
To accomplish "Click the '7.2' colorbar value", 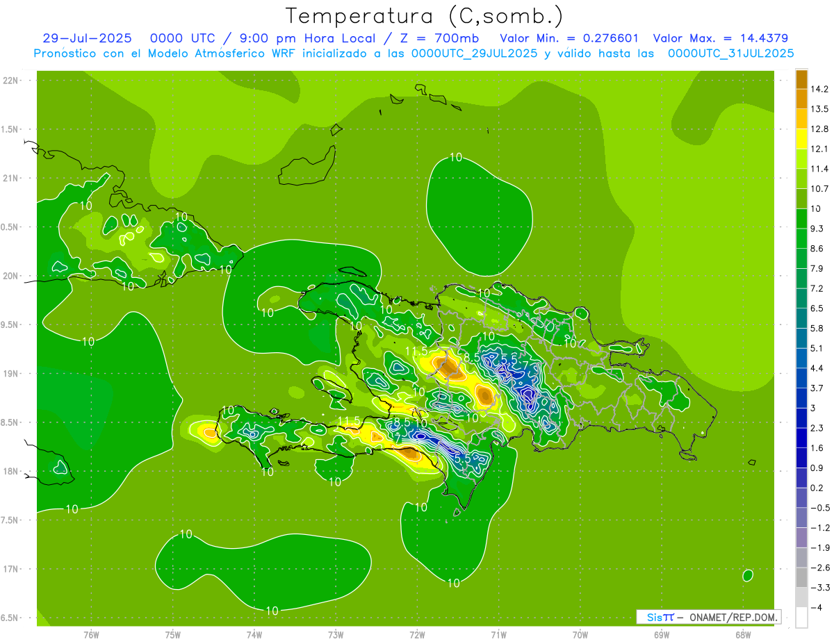I will [x=817, y=288].
